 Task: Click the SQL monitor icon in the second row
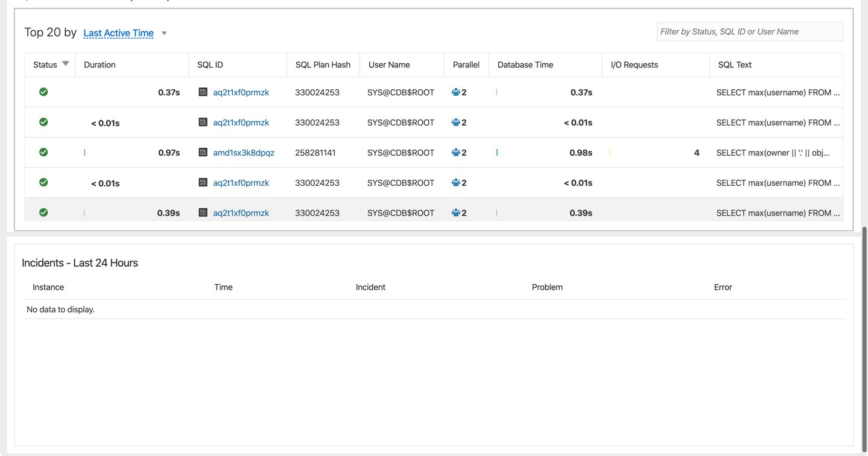(x=202, y=122)
